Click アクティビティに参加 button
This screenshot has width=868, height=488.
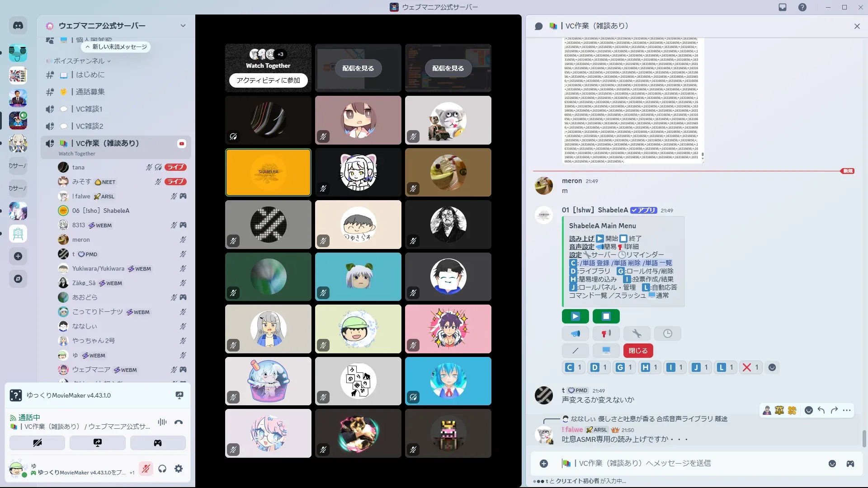coord(268,80)
